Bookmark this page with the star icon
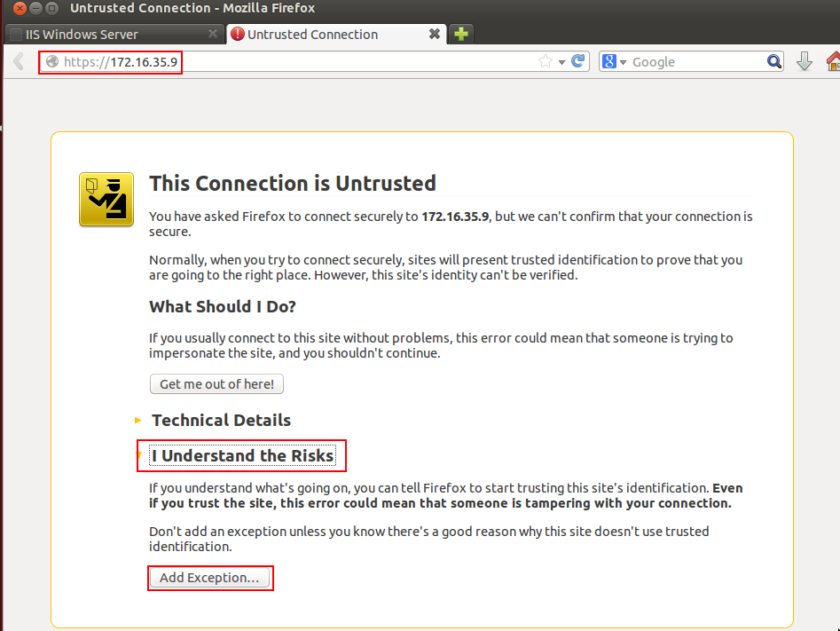The image size is (840, 631). pyautogui.click(x=546, y=61)
